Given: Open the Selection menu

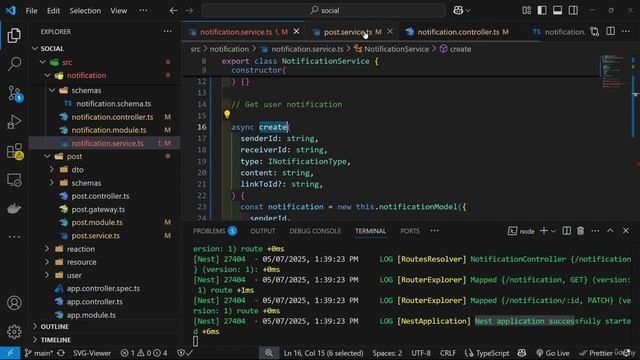Looking at the screenshot, I should 85,11.
